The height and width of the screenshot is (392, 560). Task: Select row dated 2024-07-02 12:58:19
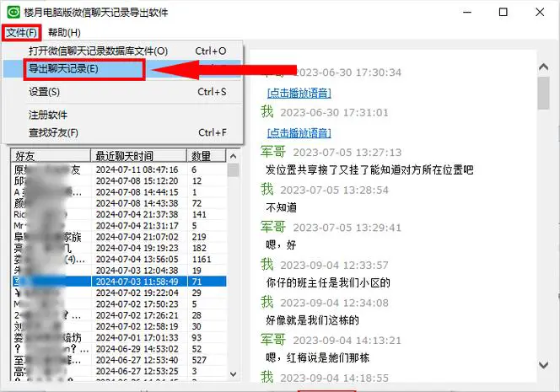coord(119,326)
